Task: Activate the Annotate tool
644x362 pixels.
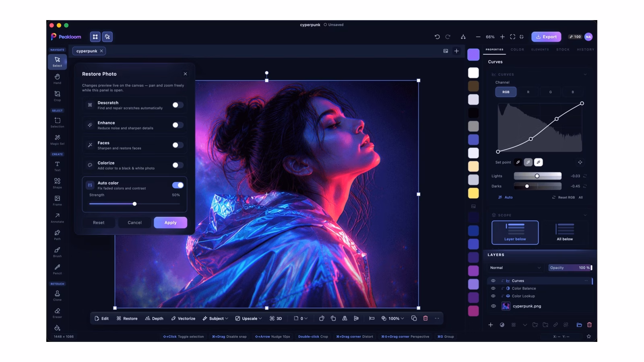Action: click(57, 218)
